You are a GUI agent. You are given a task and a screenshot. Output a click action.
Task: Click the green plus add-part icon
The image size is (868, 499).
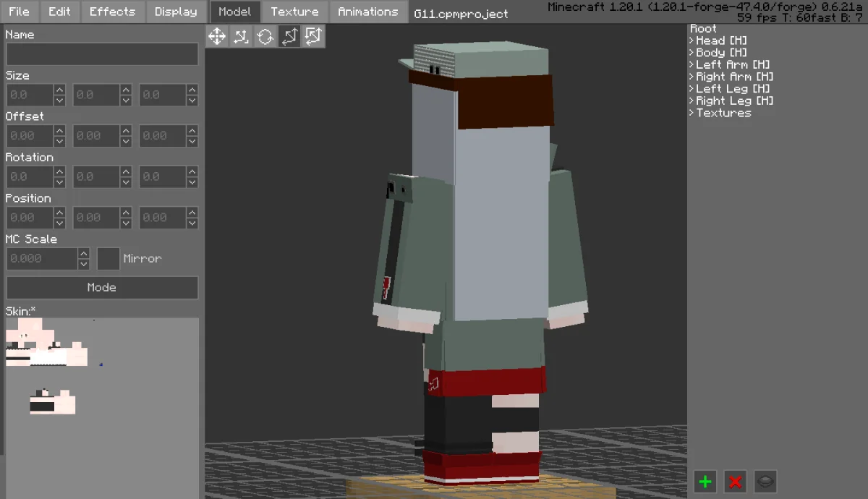[x=705, y=481]
